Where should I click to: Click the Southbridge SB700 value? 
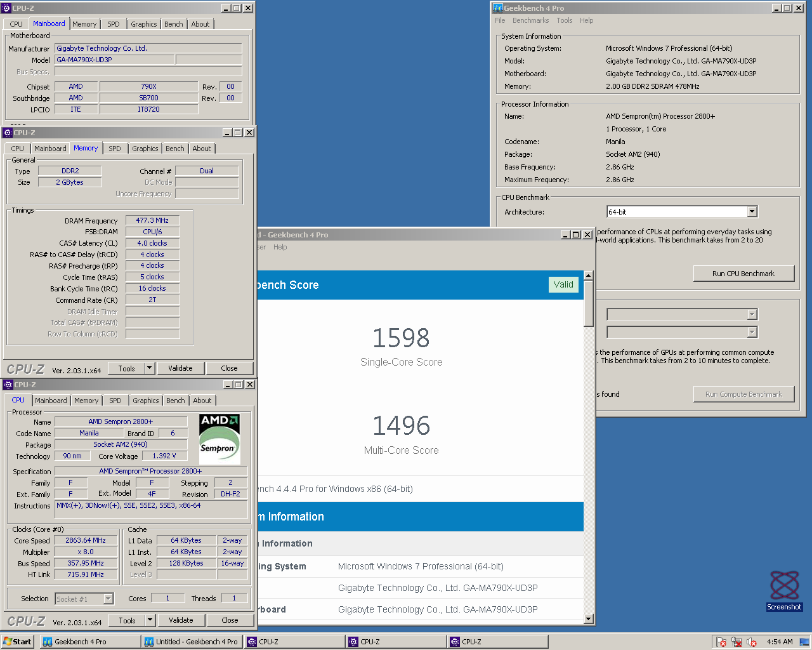148,98
